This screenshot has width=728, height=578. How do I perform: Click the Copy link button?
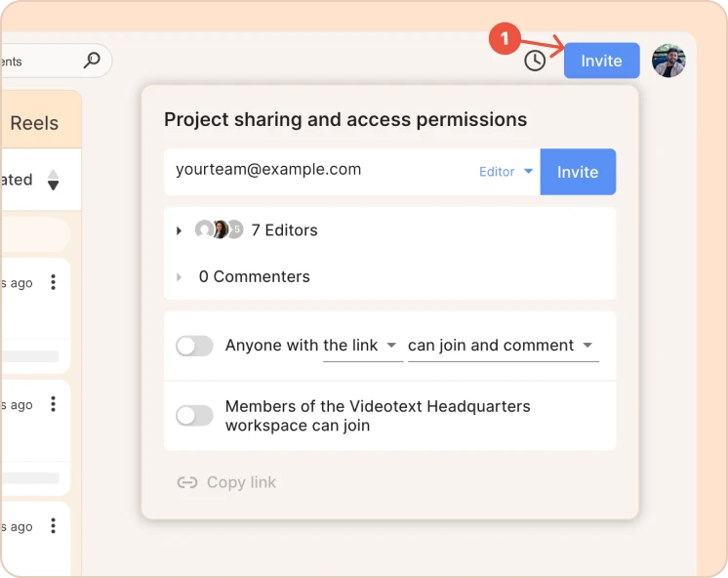click(226, 482)
